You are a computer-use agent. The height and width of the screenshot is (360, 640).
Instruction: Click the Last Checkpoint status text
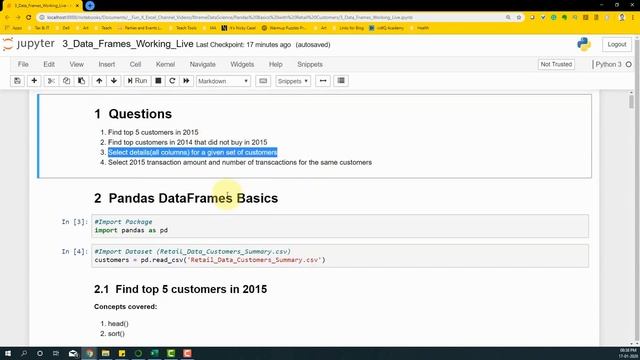coord(243,44)
